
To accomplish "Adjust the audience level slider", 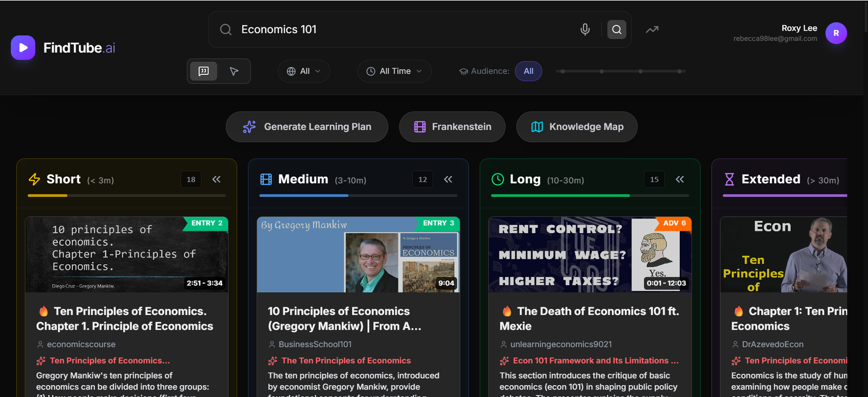I will 621,71.
